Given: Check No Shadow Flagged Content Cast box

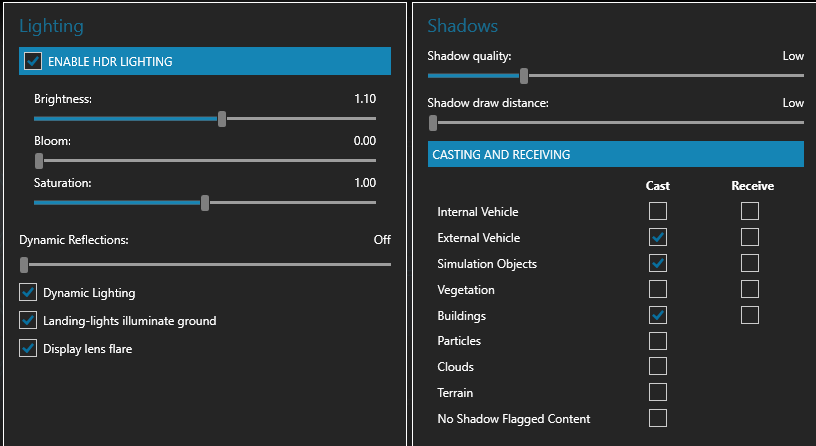Looking at the screenshot, I should tap(658, 419).
